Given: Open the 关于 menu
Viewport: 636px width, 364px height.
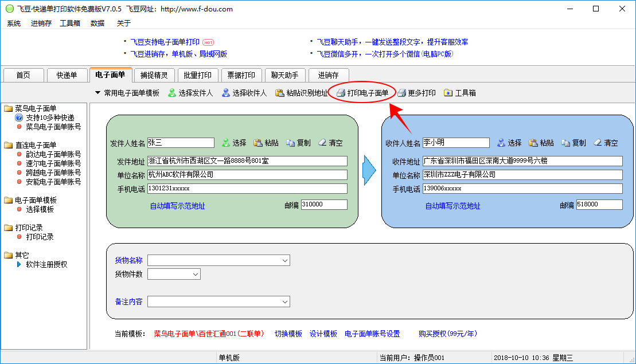Looking at the screenshot, I should (124, 24).
